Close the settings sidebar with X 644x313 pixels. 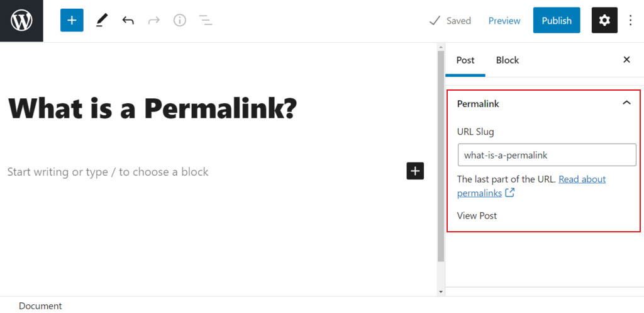click(626, 60)
